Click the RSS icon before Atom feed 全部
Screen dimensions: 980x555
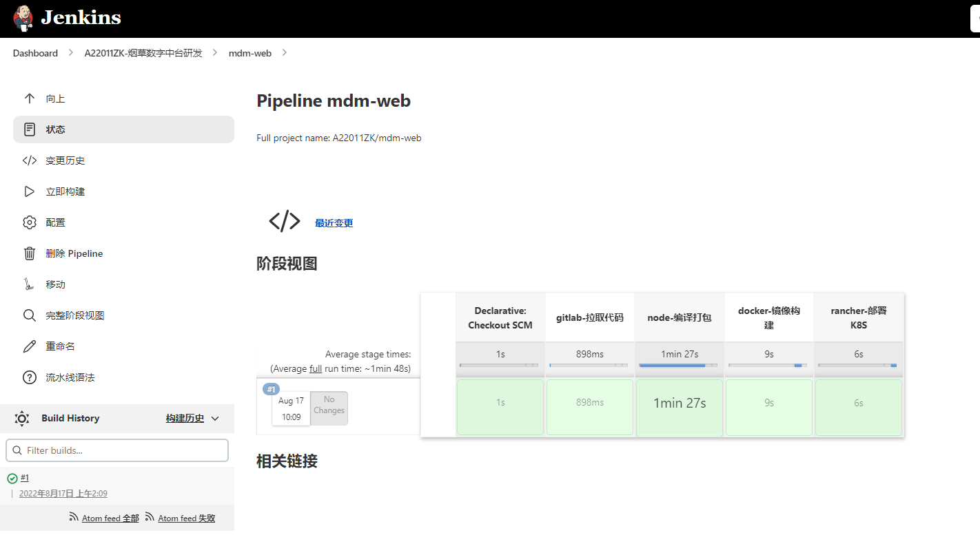click(74, 517)
